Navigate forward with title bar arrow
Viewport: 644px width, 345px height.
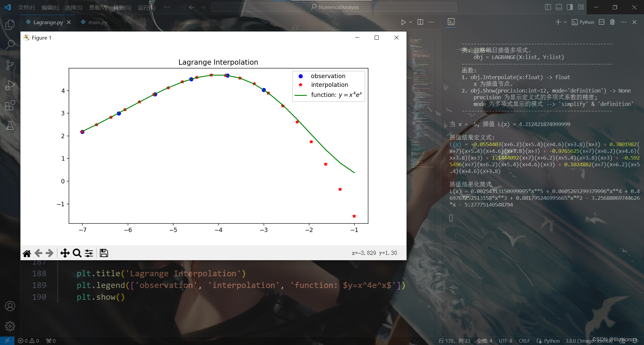203,7
